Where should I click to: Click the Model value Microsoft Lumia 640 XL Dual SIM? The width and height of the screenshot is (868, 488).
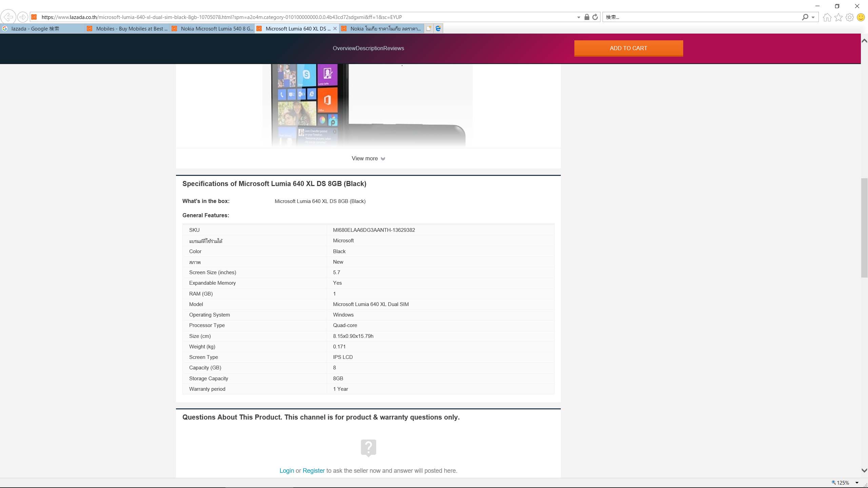(x=371, y=304)
